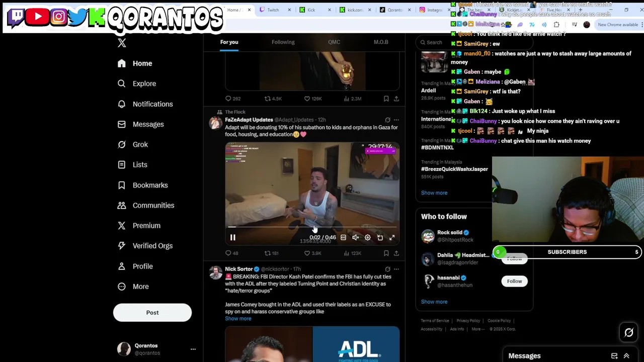Viewport: 644px width, 362px height.
Task: Open Explore from the sidebar
Action: pos(137,83)
